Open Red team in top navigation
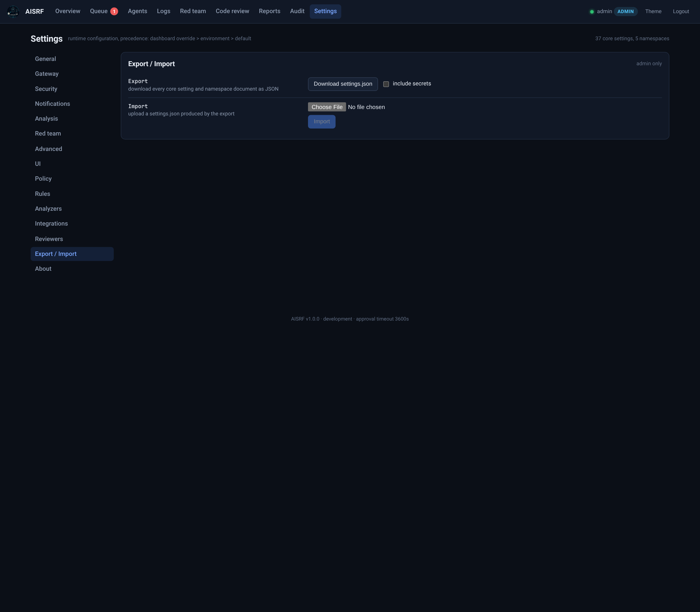 pos(193,11)
